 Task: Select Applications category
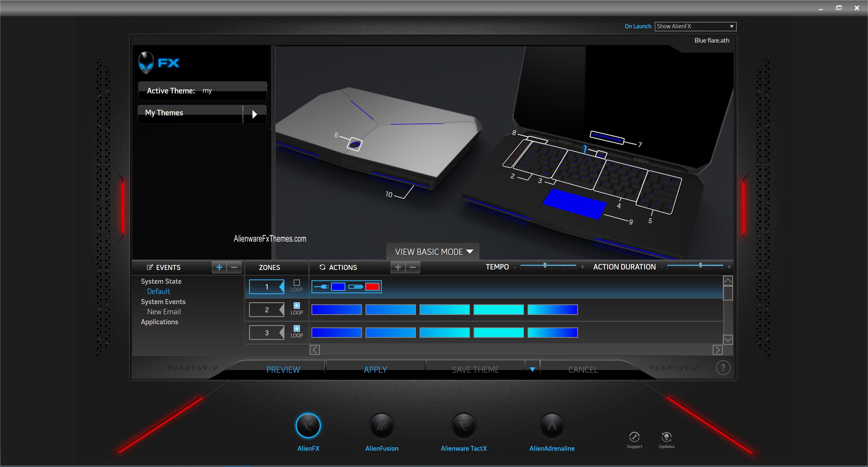click(159, 322)
